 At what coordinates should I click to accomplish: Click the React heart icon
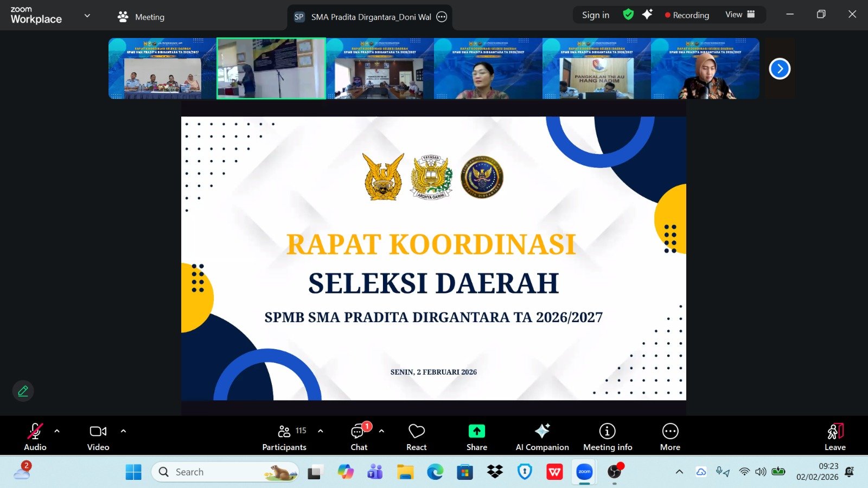416,436
